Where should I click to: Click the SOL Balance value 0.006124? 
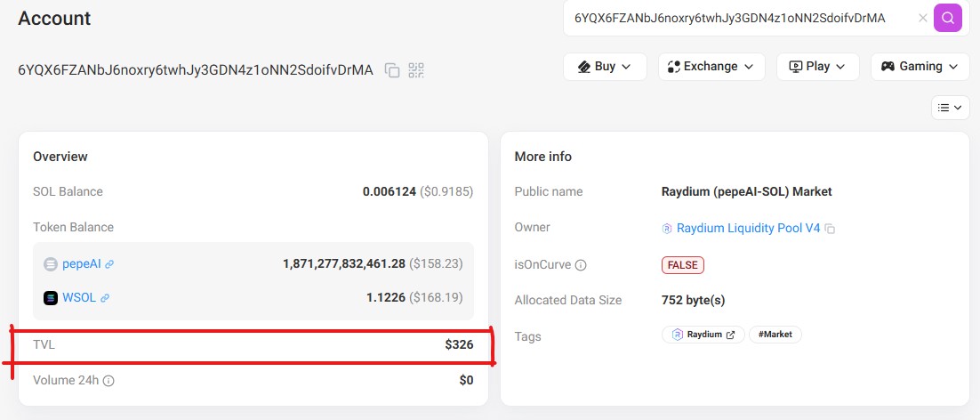click(x=389, y=192)
